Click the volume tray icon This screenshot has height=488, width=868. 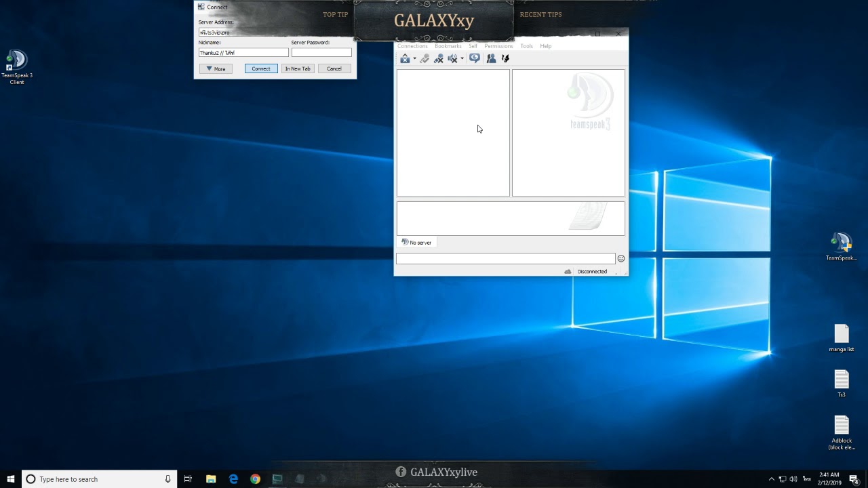pos(793,479)
